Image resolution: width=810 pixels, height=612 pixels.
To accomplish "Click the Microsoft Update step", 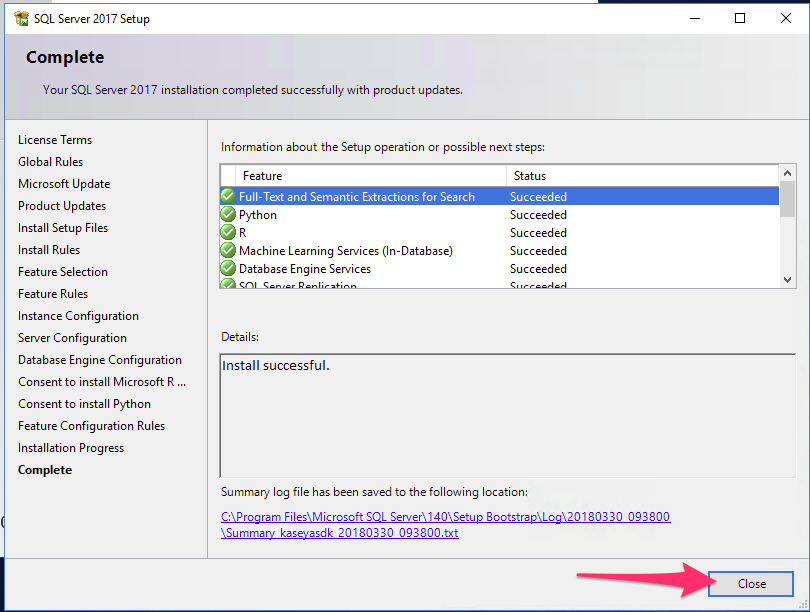I will click(64, 183).
